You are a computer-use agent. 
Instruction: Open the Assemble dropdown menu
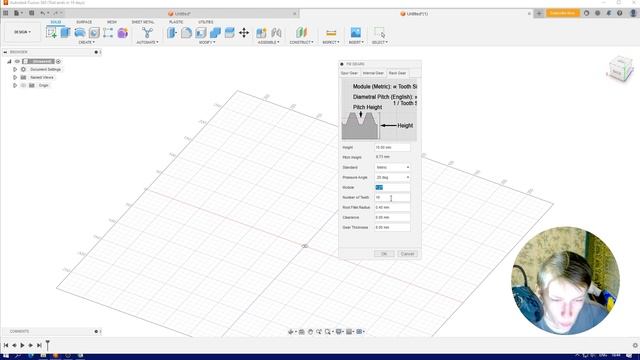click(x=269, y=42)
